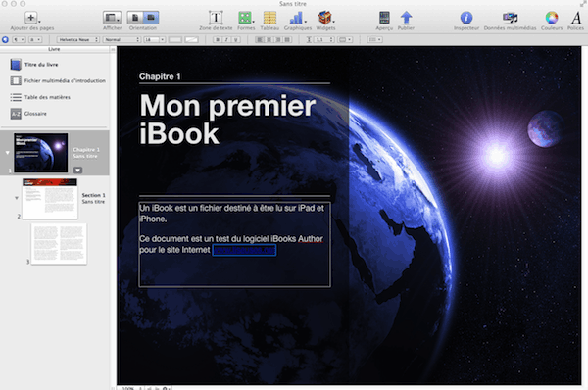
Task: Collapse the Chapitre 1 disclosure triangle
Action: tap(7, 153)
